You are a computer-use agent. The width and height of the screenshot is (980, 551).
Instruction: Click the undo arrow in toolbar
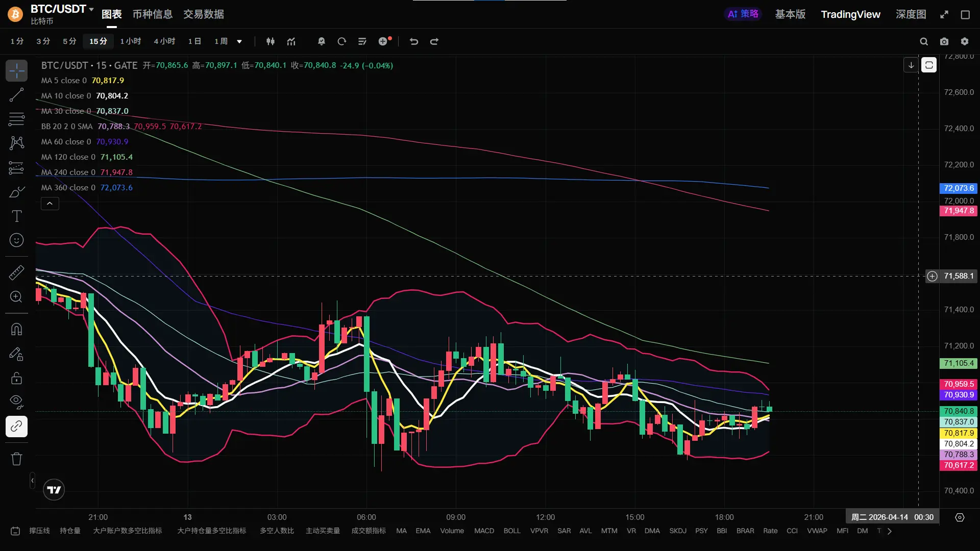tap(414, 41)
